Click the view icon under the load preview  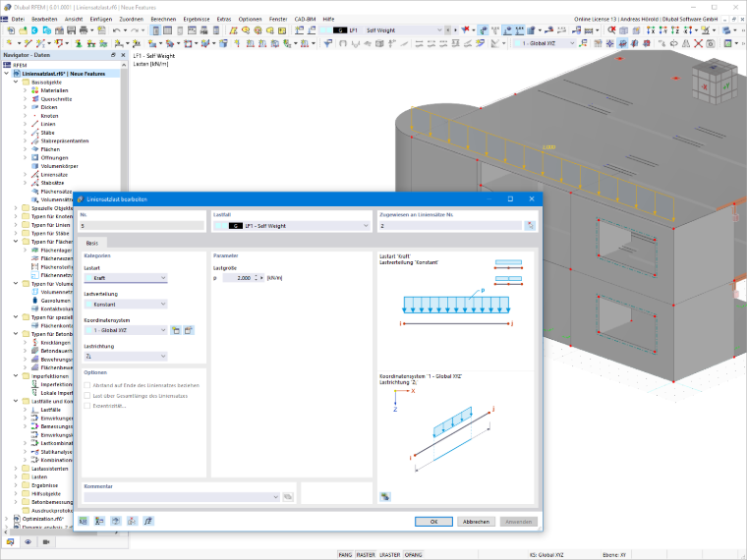click(385, 497)
